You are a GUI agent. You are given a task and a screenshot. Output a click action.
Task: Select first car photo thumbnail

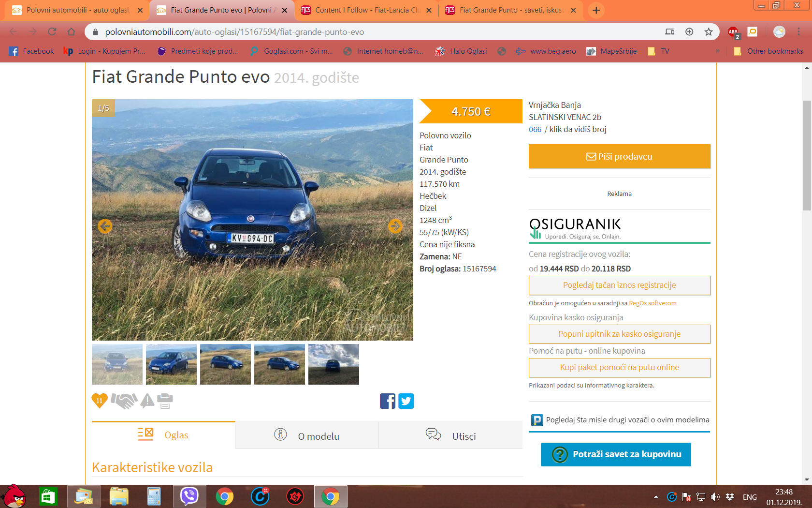(117, 364)
